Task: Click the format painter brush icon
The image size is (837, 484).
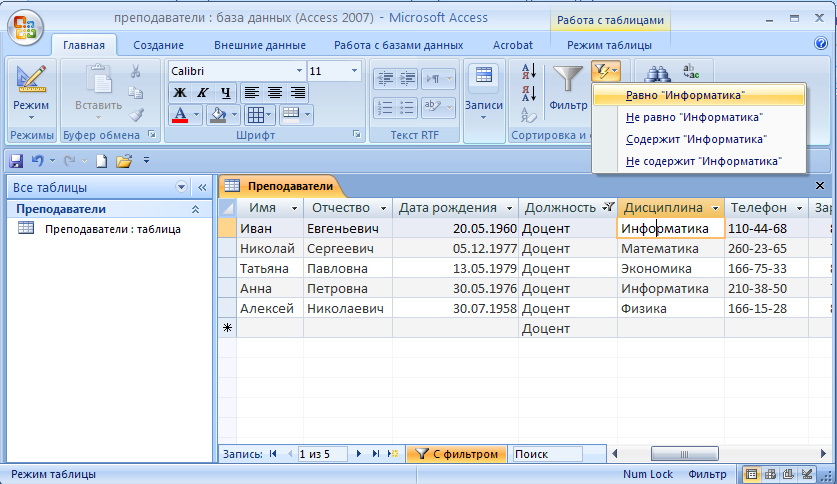Action: pyautogui.click(x=137, y=114)
